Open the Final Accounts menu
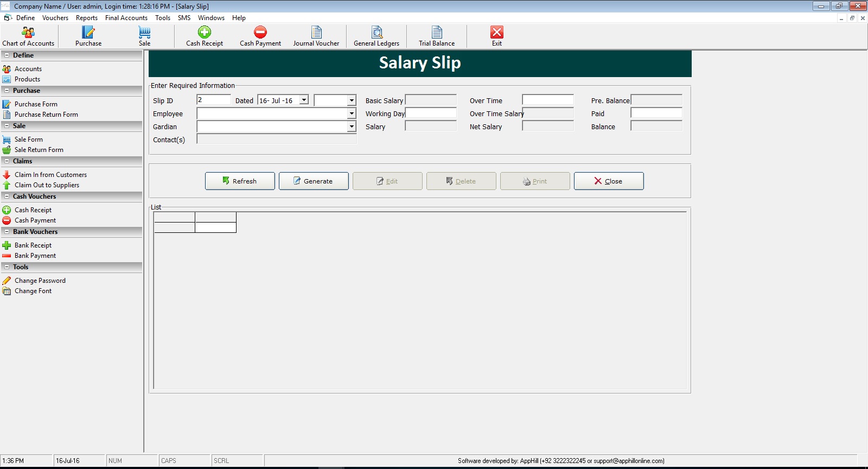 pyautogui.click(x=126, y=18)
